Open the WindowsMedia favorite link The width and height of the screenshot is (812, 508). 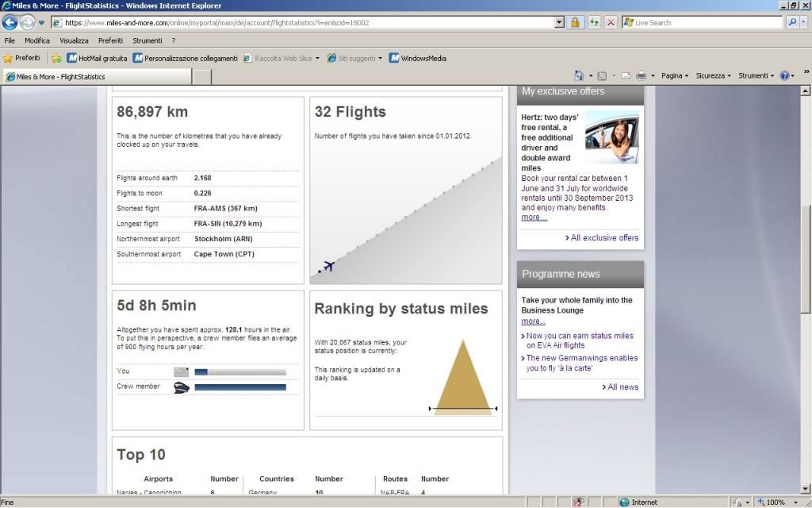417,59
